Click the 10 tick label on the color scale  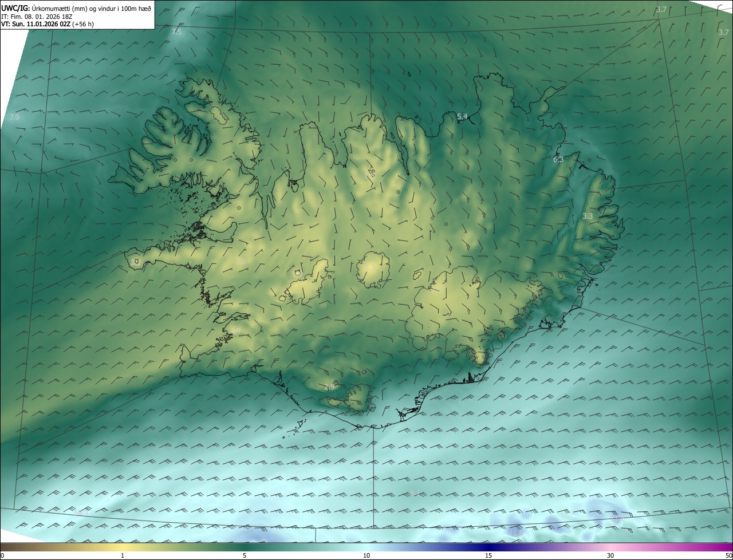[366, 555]
